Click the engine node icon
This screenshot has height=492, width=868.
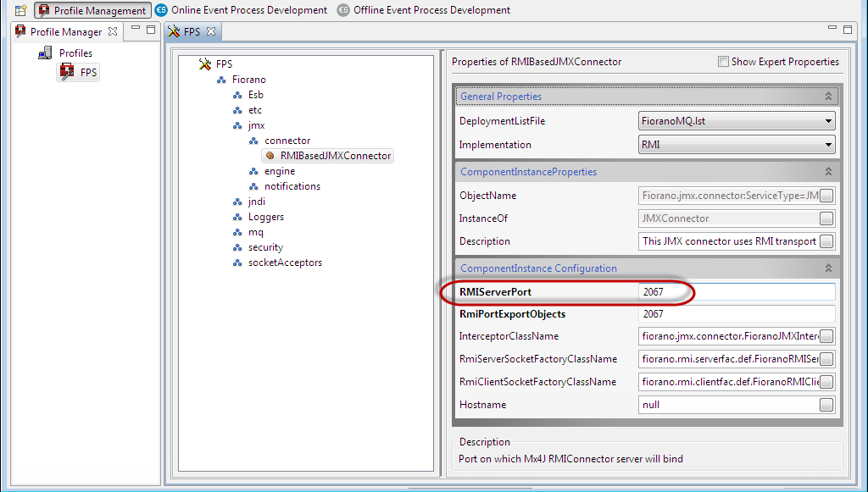[x=253, y=171]
